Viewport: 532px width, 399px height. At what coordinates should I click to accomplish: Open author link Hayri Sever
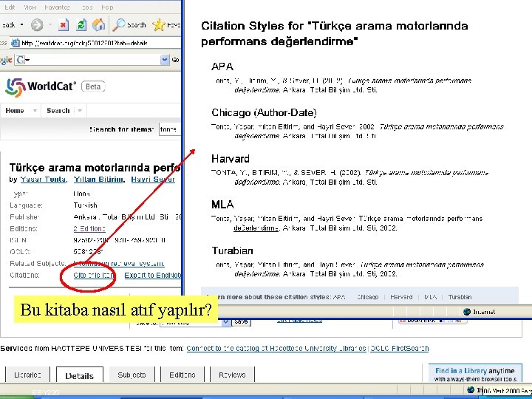[x=153, y=180]
